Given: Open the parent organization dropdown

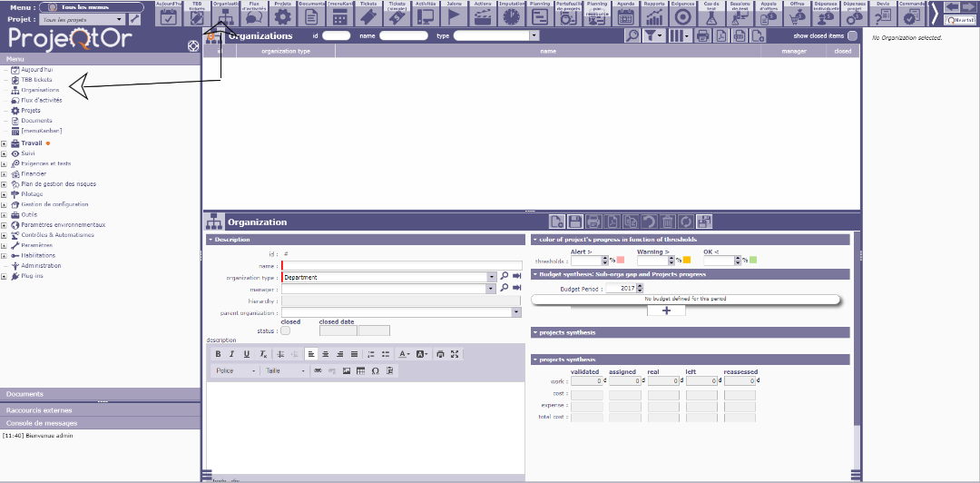Looking at the screenshot, I should (x=515, y=311).
